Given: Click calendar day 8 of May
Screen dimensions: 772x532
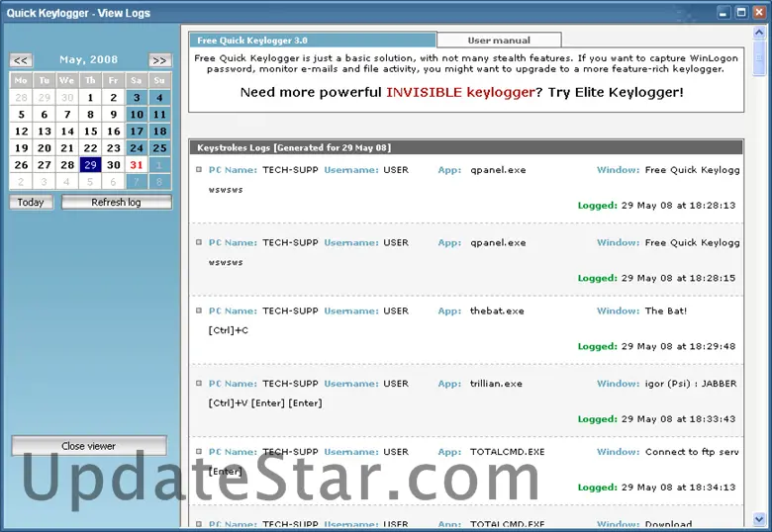Looking at the screenshot, I should 91,115.
